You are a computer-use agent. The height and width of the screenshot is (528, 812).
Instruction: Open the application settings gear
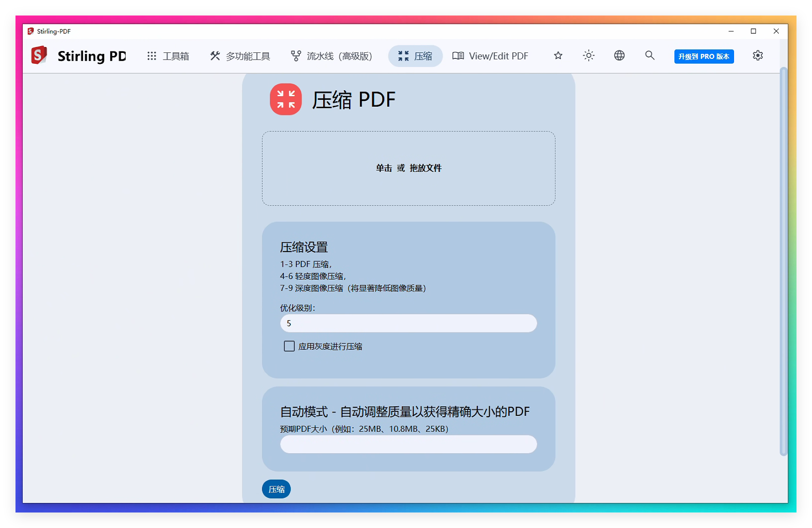(x=758, y=56)
